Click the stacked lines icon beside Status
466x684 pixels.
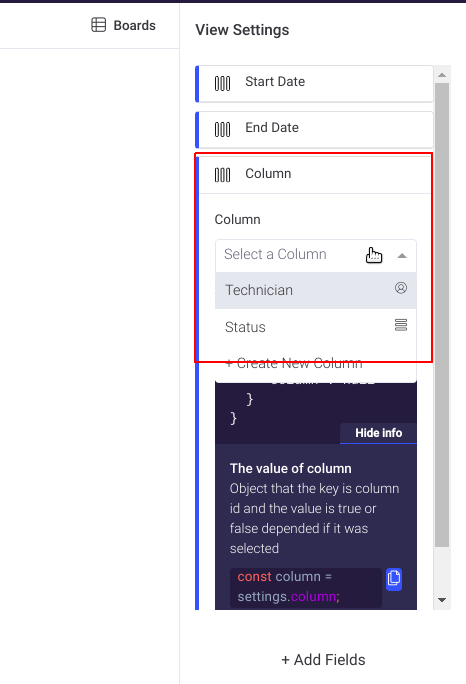(x=401, y=325)
